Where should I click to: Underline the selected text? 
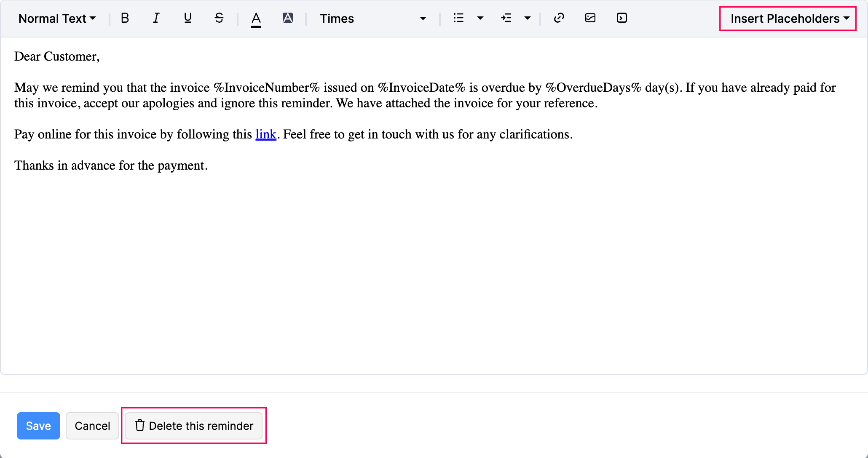coord(188,18)
